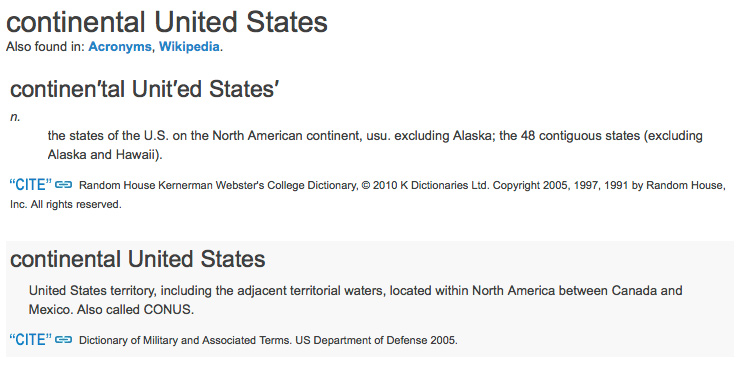
Task: Open the Wikipedia link
Action: [189, 47]
